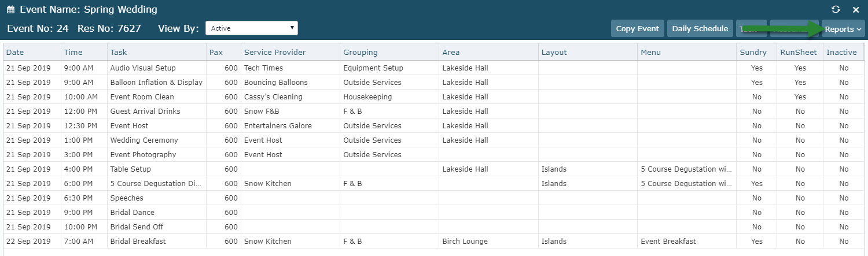Select the Bridal Dance task
Viewport: 868px width, 256px height.
pos(132,212)
